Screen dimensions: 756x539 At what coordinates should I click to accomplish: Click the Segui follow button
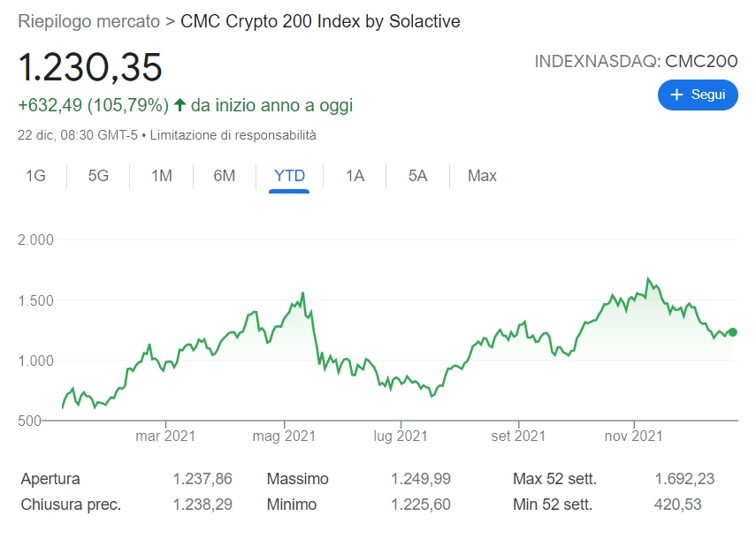[697, 95]
